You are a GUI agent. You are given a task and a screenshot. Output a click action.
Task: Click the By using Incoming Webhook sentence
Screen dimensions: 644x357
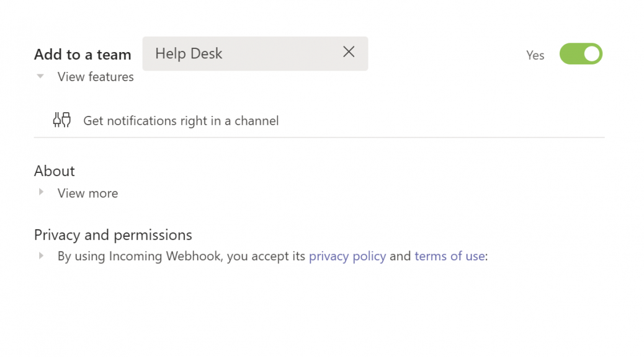coord(273,256)
